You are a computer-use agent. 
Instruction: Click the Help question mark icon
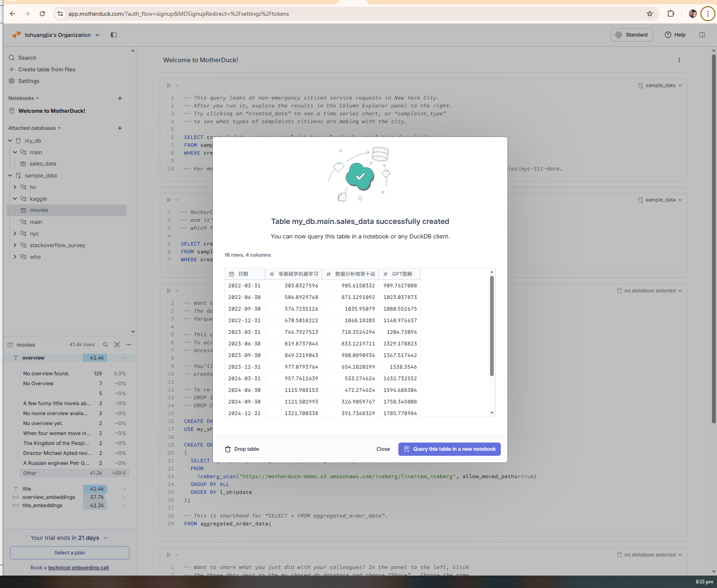tap(668, 35)
